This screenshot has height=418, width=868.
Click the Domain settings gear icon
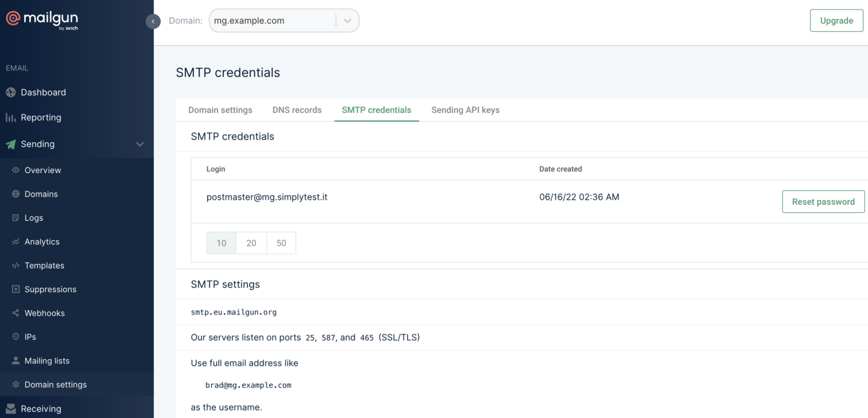pos(16,385)
